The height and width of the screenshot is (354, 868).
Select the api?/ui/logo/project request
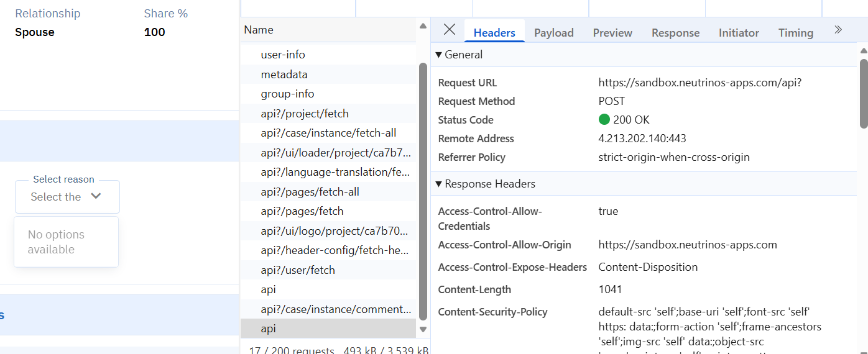(328, 231)
